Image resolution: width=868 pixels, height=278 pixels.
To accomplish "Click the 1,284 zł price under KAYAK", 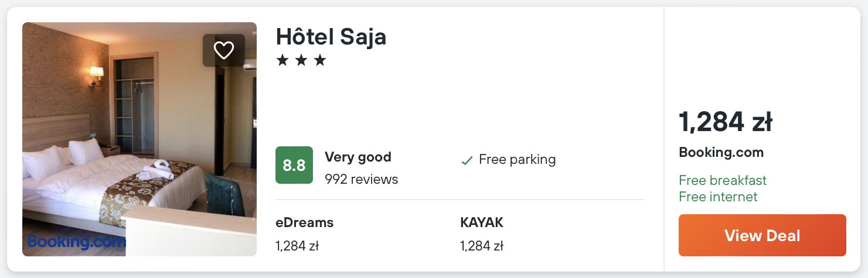I will click(x=482, y=246).
